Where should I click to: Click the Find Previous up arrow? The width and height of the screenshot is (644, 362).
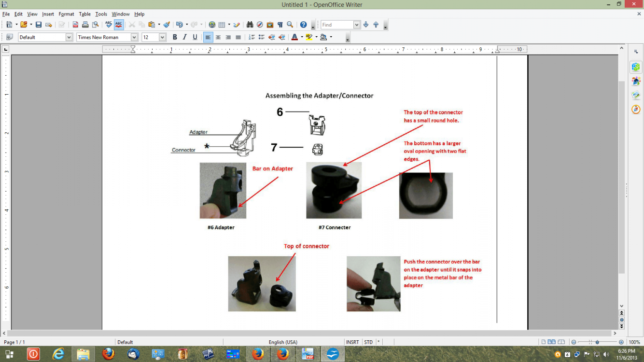376,25
